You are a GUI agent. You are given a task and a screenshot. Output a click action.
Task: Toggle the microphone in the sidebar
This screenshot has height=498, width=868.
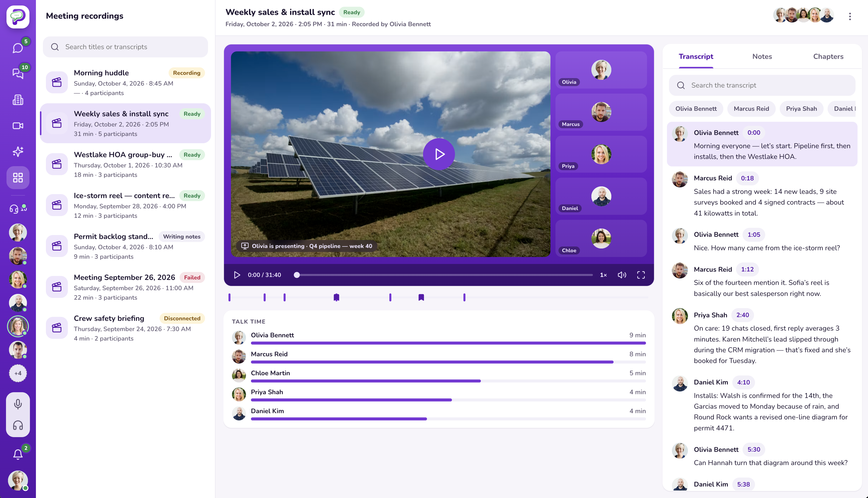(18, 404)
